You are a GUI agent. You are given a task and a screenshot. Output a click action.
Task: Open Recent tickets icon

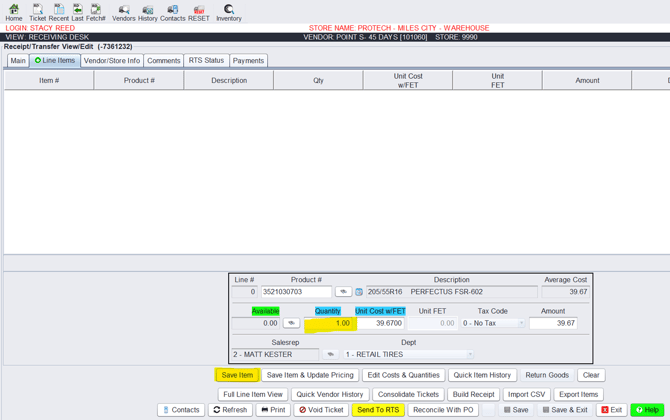pyautogui.click(x=59, y=10)
